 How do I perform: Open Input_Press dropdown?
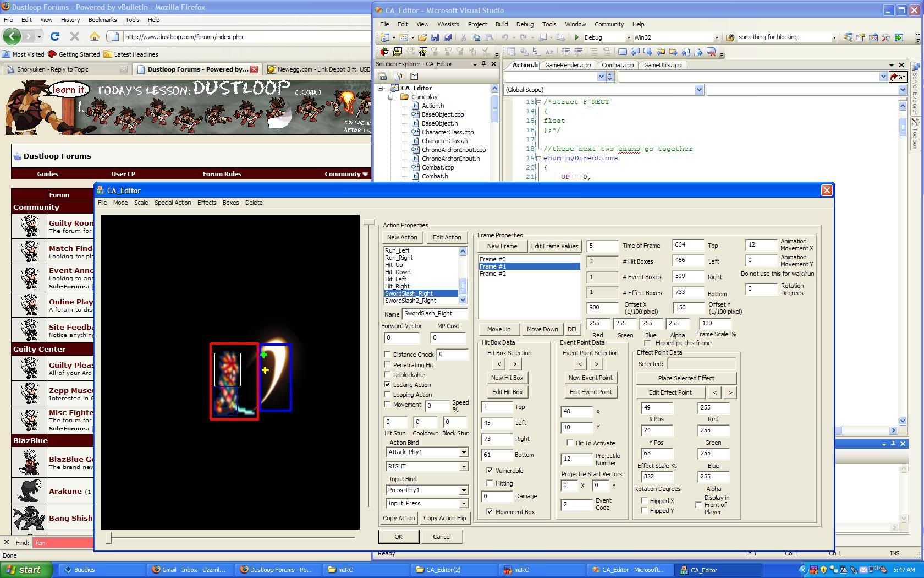coord(463,504)
